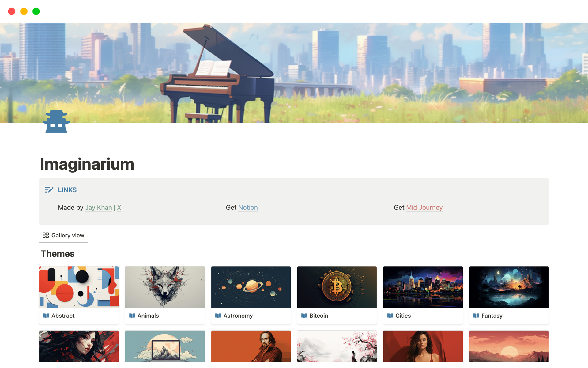Click the book icon beside Bitcoin
Image resolution: width=588 pixels, height=368 pixels.
pyautogui.click(x=304, y=316)
